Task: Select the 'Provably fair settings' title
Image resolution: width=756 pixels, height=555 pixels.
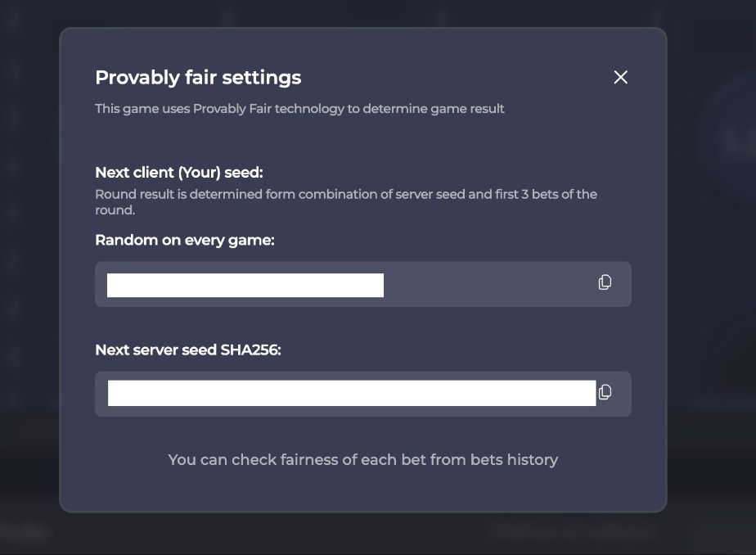Action: tap(198, 78)
